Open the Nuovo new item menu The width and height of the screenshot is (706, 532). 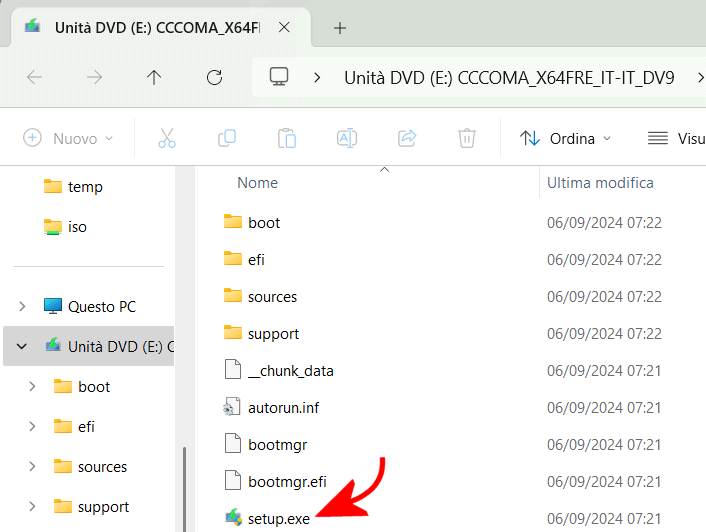pyautogui.click(x=68, y=138)
